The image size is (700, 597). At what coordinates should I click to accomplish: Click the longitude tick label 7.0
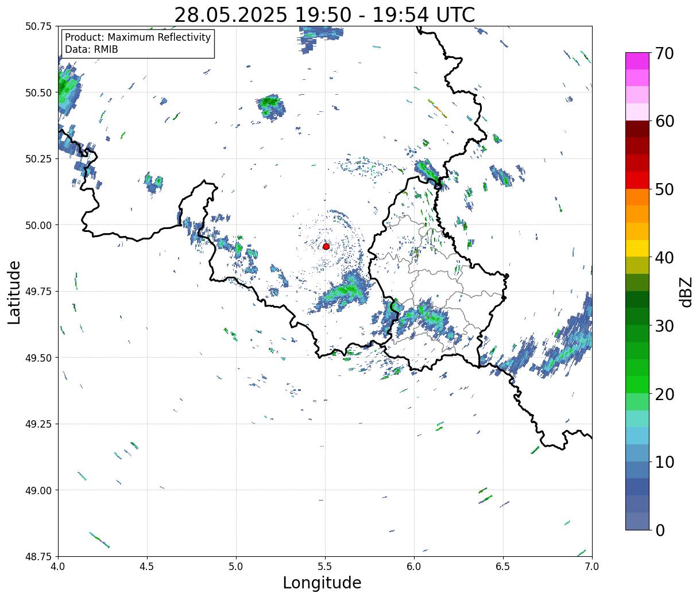(x=592, y=567)
